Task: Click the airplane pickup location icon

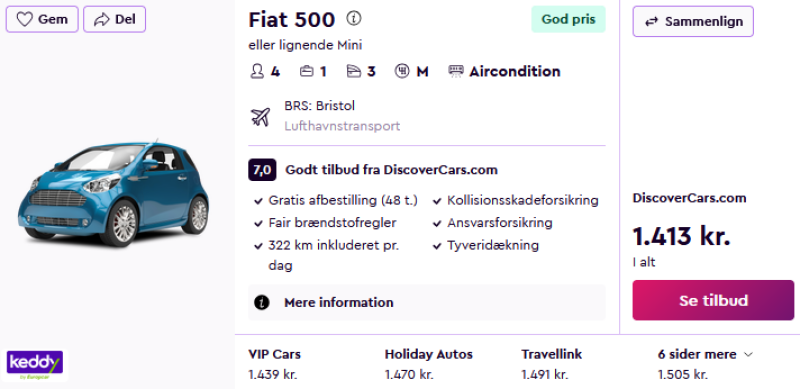Action: click(x=260, y=116)
